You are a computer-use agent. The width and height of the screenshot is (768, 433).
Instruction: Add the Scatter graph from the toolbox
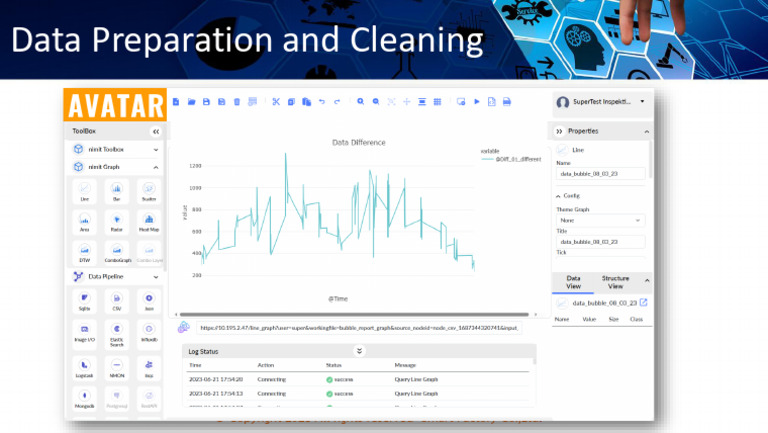149,192
